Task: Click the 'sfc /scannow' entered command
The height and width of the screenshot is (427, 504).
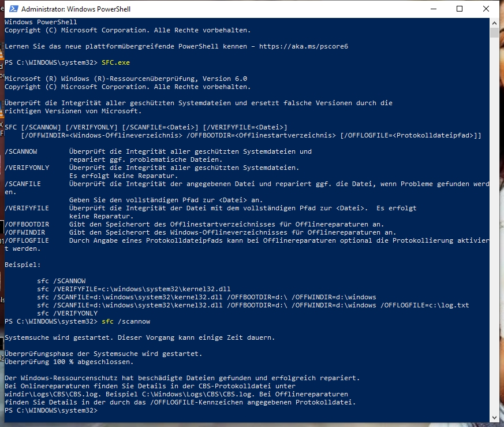Action: [x=126, y=321]
